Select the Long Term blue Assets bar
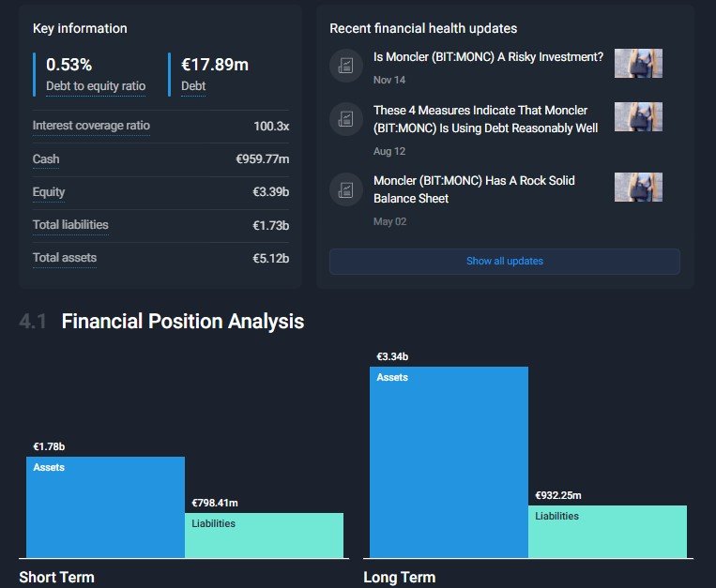 [x=449, y=462]
